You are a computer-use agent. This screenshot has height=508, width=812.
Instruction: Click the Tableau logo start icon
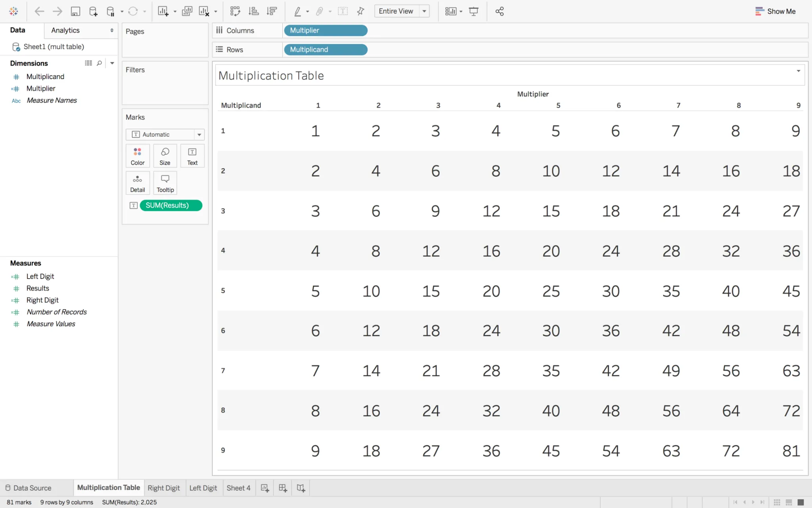pos(13,11)
